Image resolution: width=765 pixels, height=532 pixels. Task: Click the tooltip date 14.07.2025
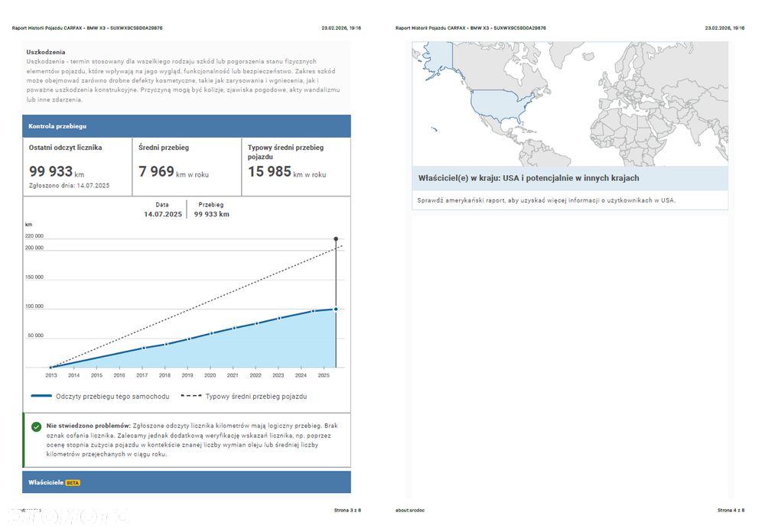click(163, 214)
